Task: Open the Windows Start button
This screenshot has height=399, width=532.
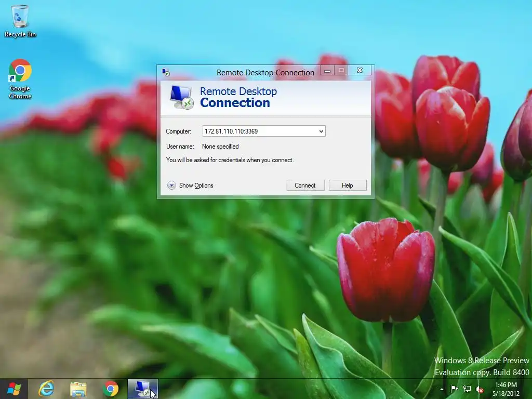Action: pos(14,389)
